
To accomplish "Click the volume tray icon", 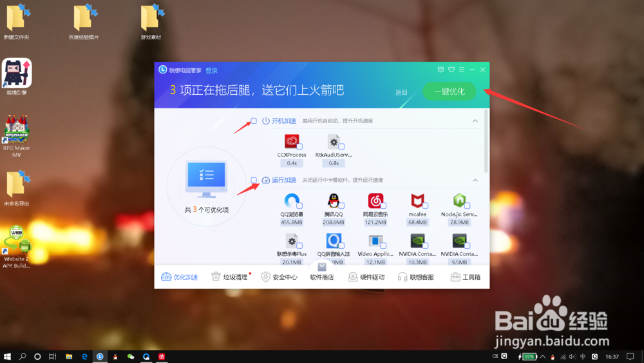I will point(573,357).
